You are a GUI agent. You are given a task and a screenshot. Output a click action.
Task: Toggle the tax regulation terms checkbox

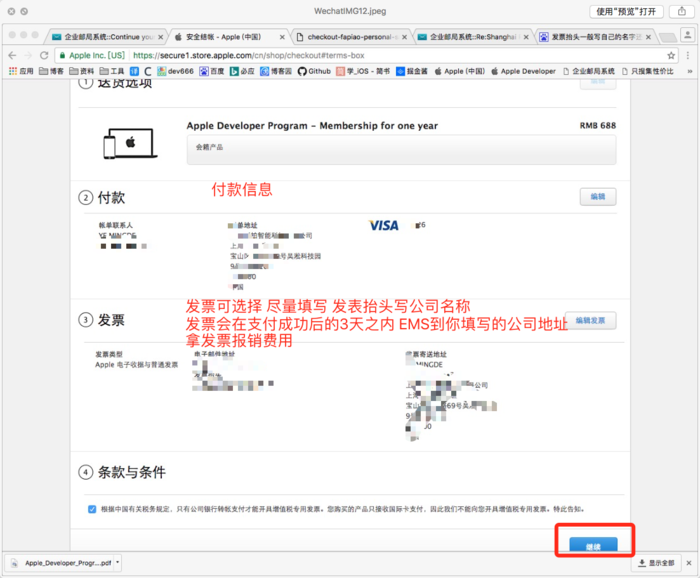pos(92,509)
